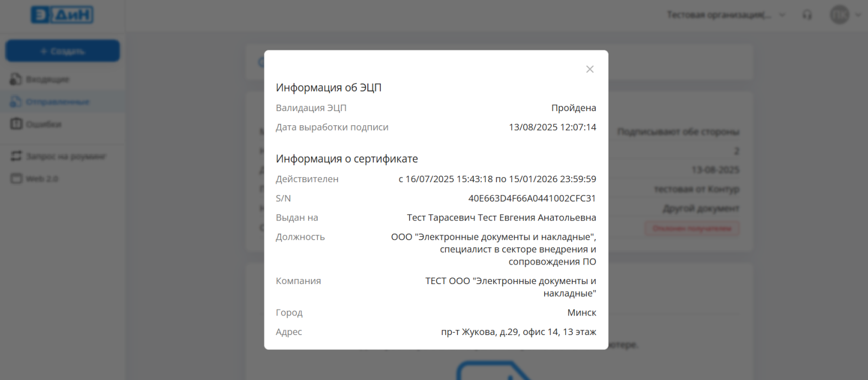Click the ЭДиН logo
Viewport: 868px width, 380px height.
[x=62, y=15]
